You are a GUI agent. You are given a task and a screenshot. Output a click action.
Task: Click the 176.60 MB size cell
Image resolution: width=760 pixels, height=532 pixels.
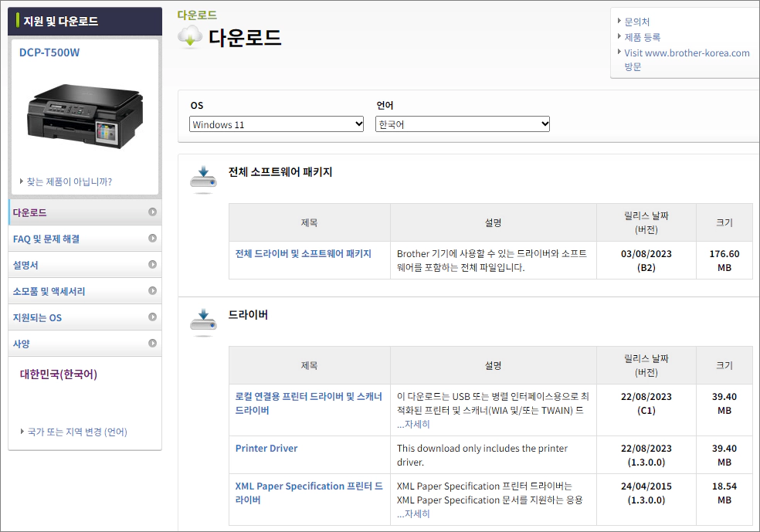pyautogui.click(x=724, y=260)
